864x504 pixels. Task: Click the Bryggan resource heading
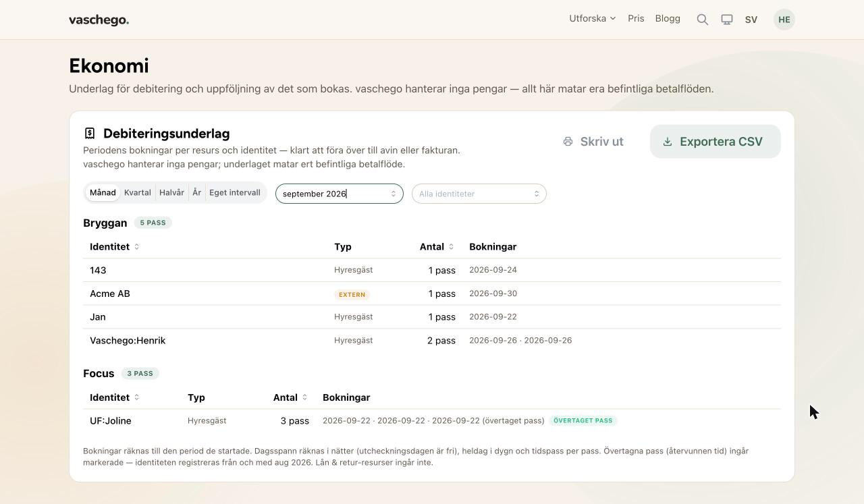[x=105, y=223]
